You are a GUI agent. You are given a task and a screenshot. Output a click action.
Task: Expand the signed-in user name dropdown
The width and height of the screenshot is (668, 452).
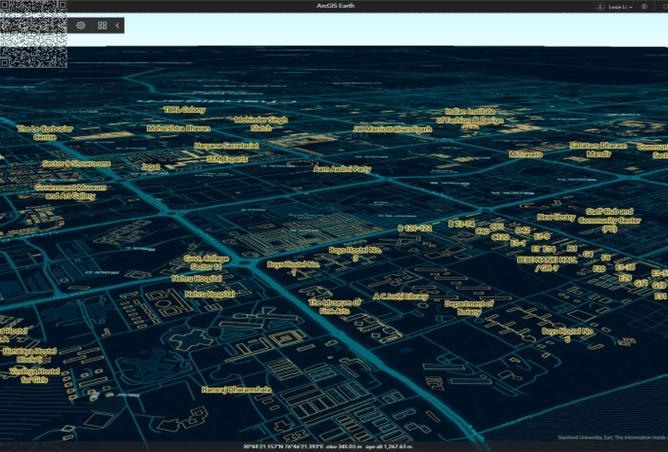pyautogui.click(x=620, y=7)
